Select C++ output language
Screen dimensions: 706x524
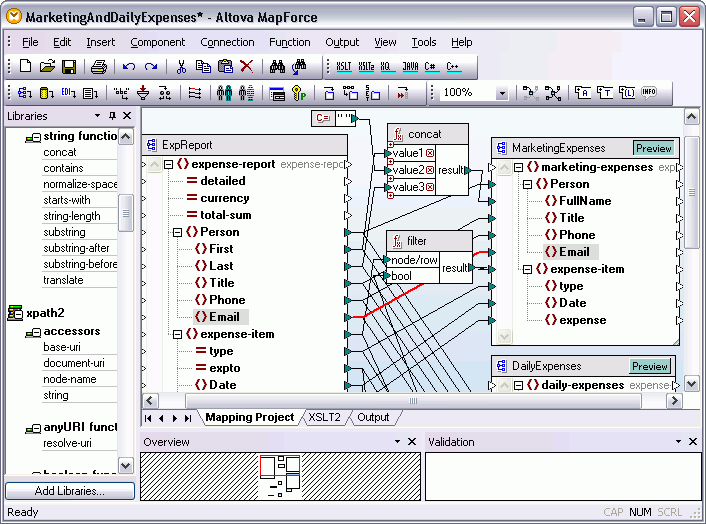[453, 67]
